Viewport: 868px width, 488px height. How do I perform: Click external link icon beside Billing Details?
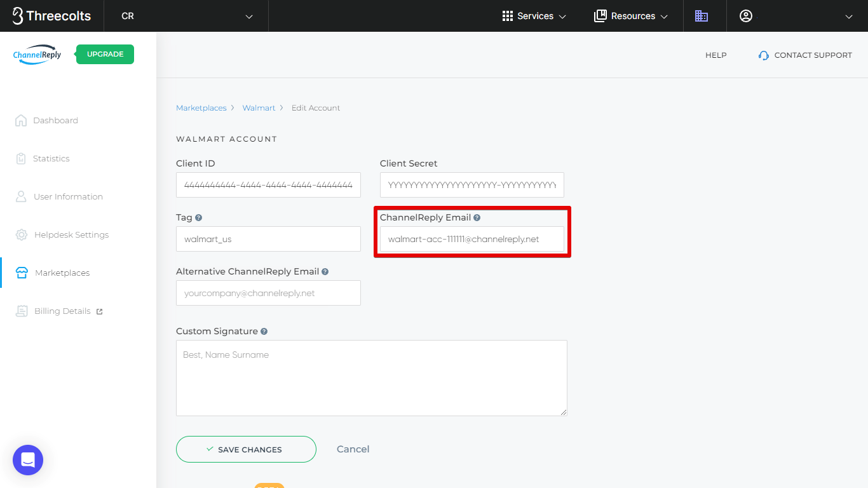[x=99, y=311]
